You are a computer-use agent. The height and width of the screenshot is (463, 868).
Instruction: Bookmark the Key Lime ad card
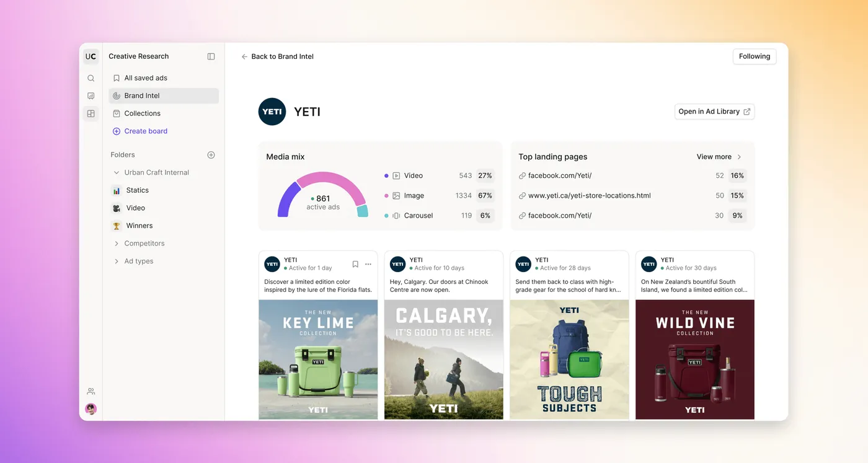(355, 264)
